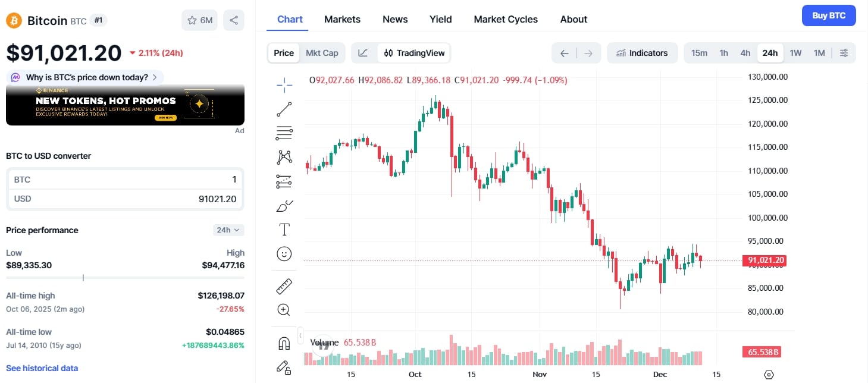Switch to the Markets tab
Viewport: 868px width, 383px height.
[342, 18]
